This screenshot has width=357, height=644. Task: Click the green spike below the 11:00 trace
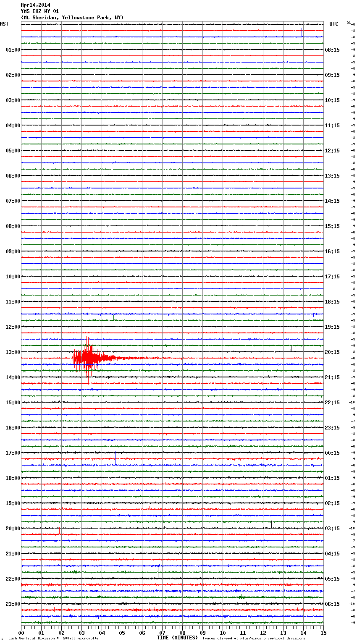[x=114, y=315]
